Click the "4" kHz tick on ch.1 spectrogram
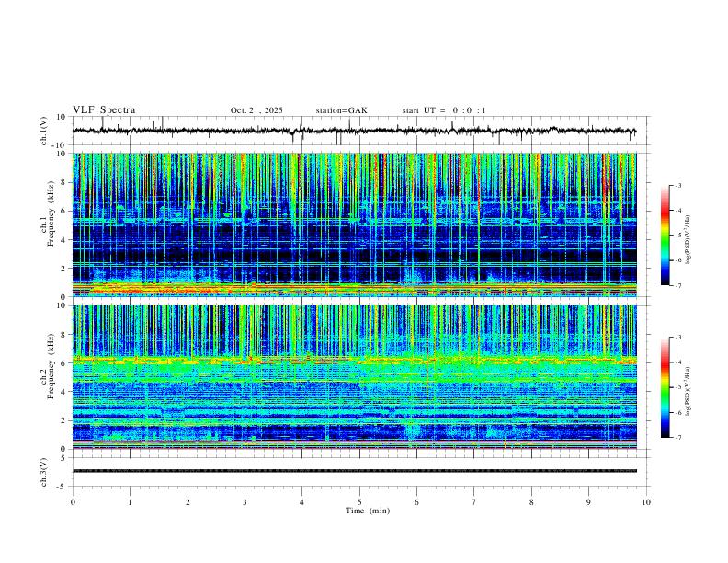 [64, 240]
